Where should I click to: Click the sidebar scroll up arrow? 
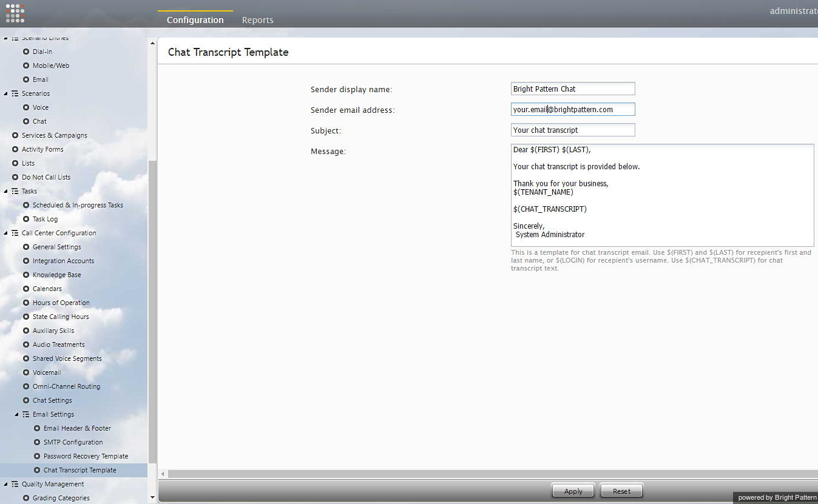(x=152, y=42)
